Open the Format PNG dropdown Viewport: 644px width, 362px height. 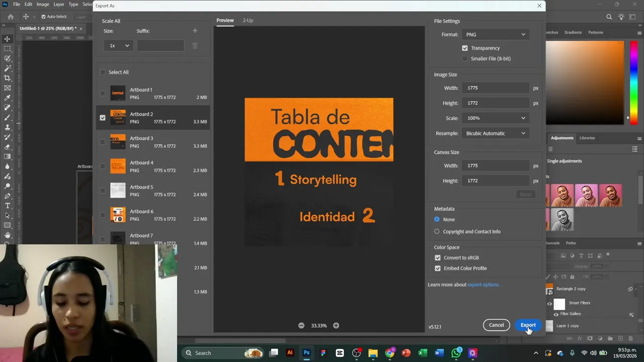point(496,35)
